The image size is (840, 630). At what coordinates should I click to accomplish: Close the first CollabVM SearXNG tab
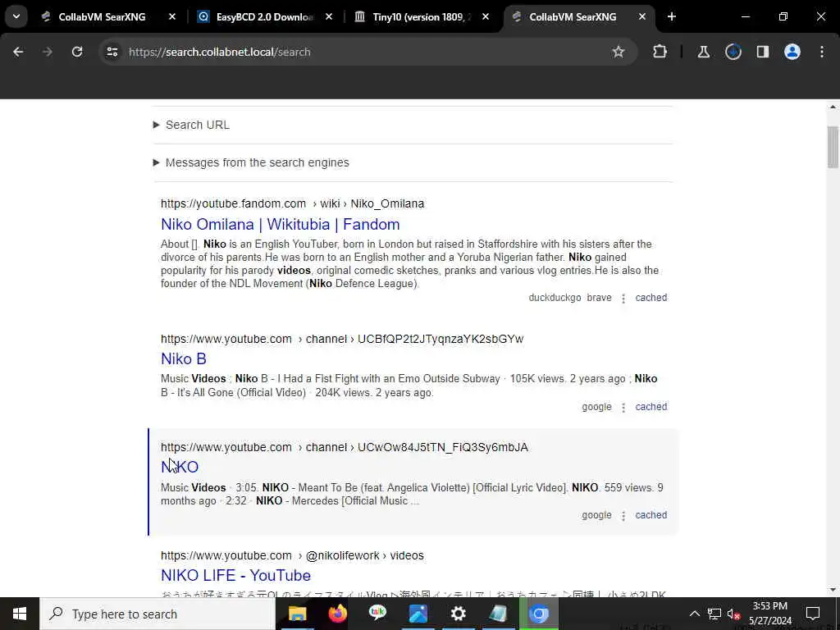172,16
